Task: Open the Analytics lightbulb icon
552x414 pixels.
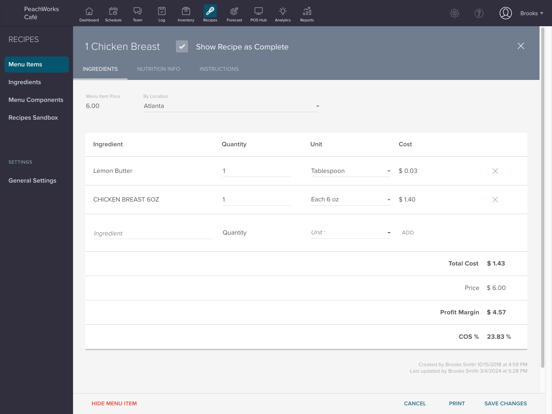Action: (283, 12)
